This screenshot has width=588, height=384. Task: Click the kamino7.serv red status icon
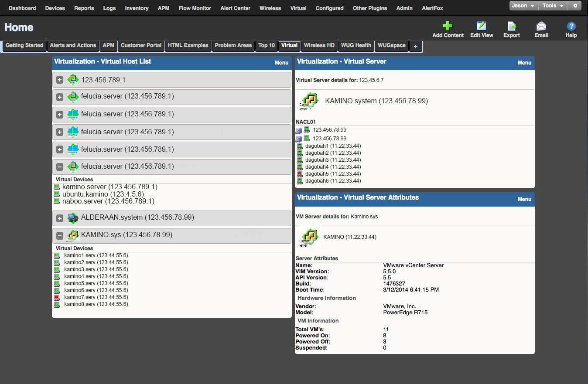coord(57,297)
